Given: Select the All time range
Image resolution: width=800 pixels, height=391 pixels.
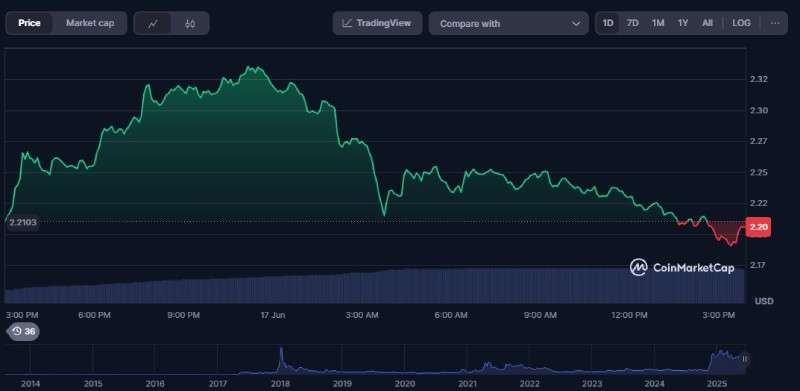Looking at the screenshot, I should [x=707, y=23].
